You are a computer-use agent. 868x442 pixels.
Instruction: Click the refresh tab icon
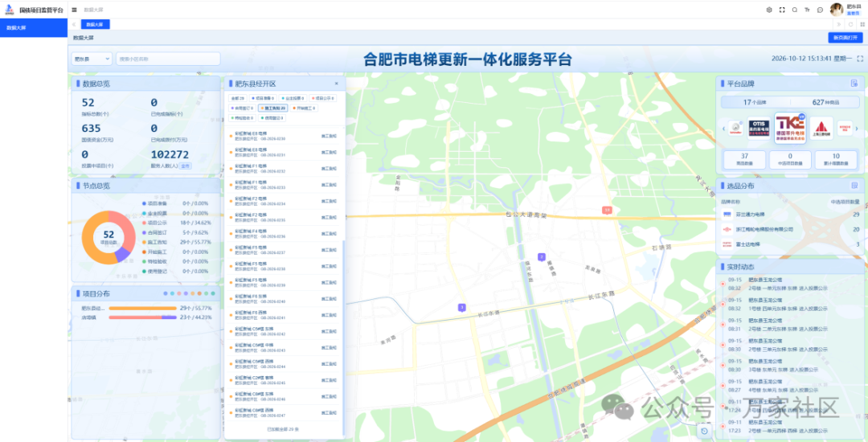[x=851, y=24]
